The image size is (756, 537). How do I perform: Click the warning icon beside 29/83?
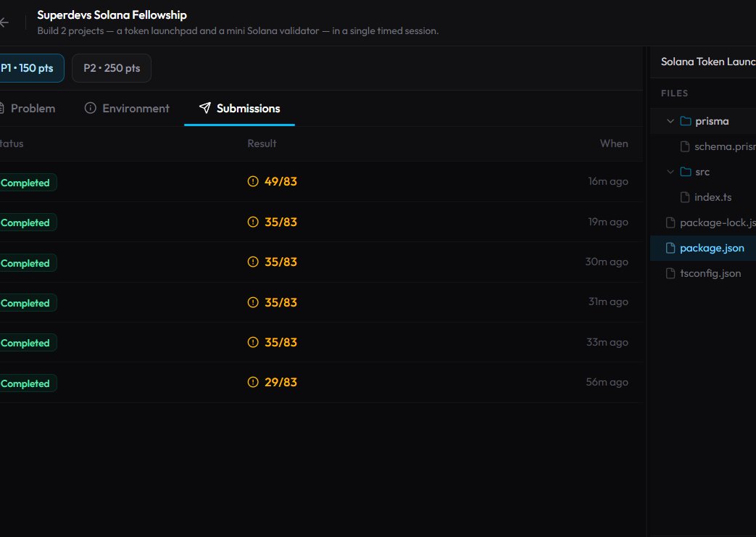click(253, 382)
